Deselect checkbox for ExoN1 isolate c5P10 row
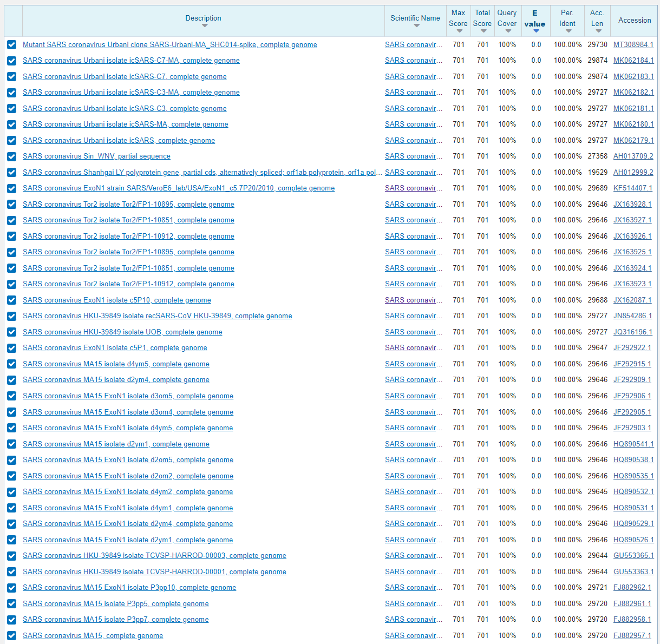This screenshot has height=644, width=660. pyautogui.click(x=12, y=300)
